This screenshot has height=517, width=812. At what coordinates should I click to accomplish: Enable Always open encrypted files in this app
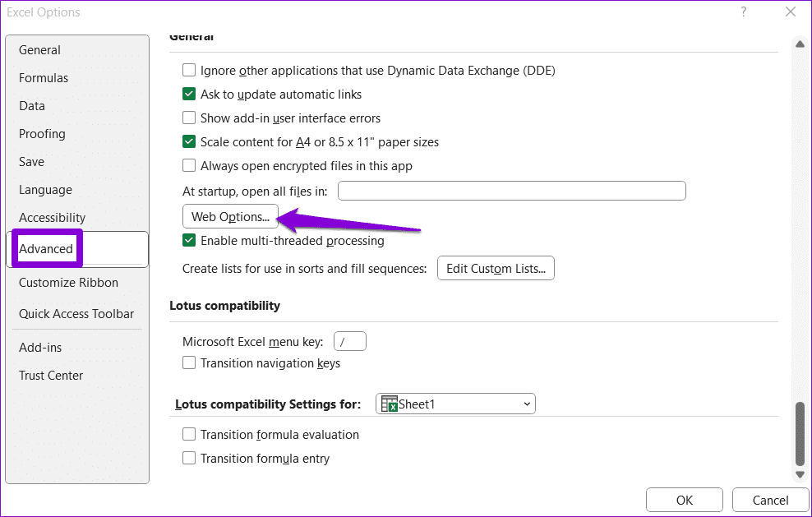coord(189,165)
